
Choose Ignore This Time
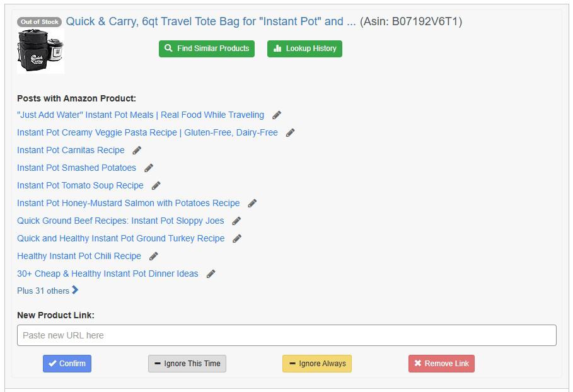pyautogui.click(x=187, y=364)
